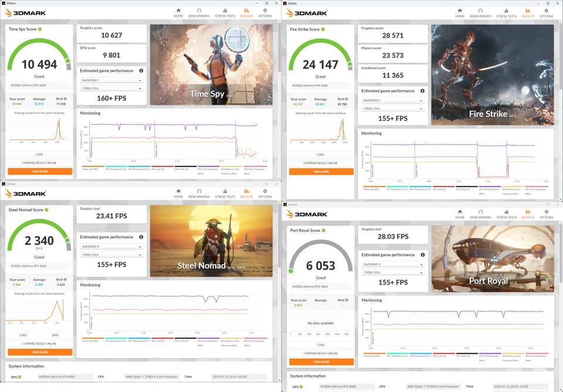Open the Battlefield V game dropdown in Time Spy

111,80
